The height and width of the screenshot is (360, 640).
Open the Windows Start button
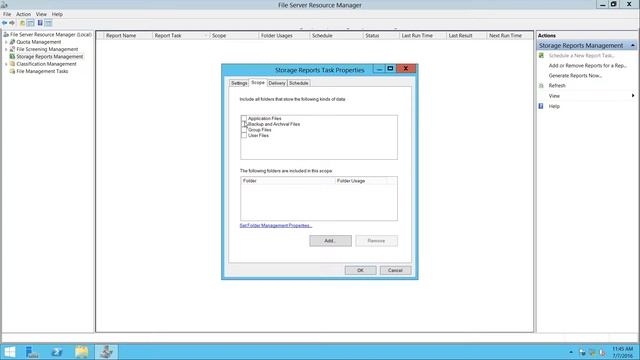[9, 352]
